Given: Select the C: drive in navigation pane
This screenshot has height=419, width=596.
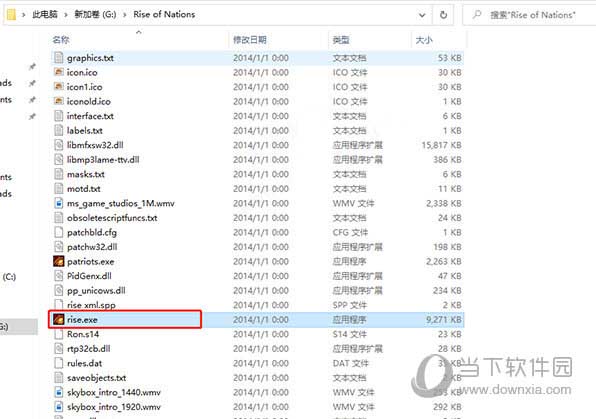Looking at the screenshot, I should [9, 276].
